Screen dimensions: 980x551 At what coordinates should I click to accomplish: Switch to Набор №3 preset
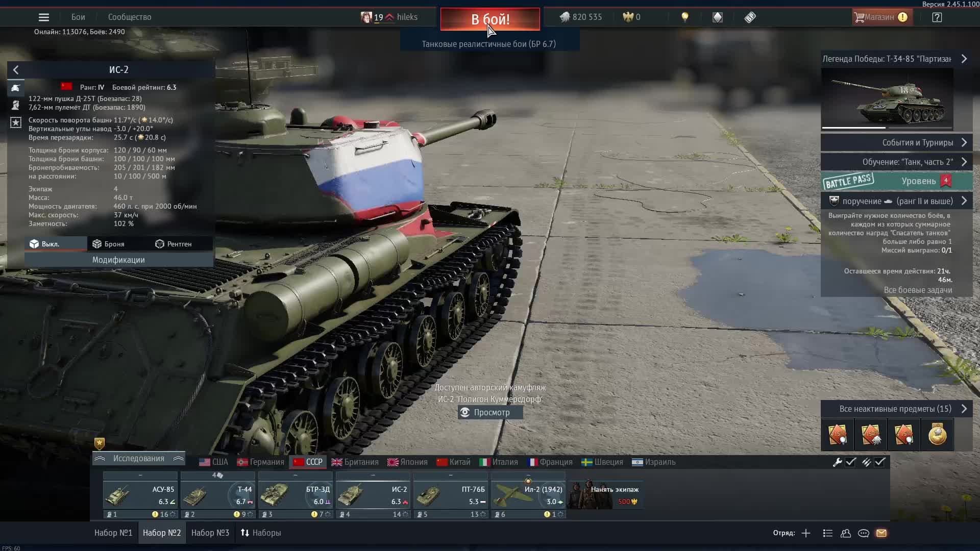point(210,533)
